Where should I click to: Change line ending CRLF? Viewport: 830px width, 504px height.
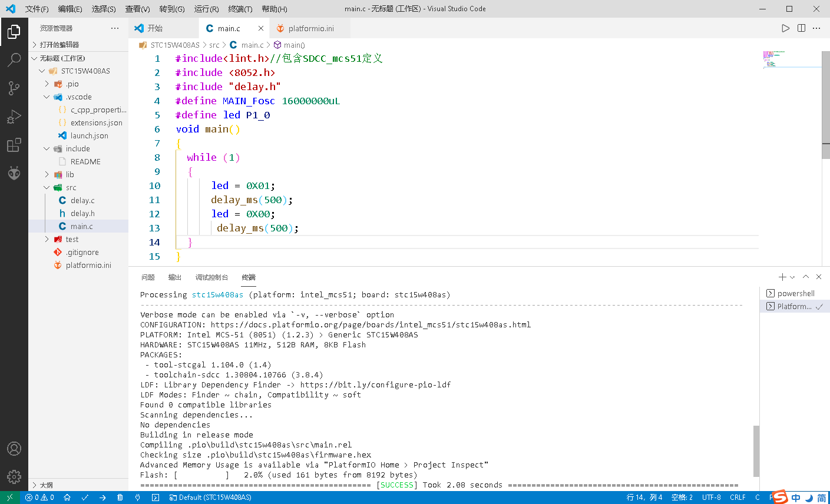738,498
